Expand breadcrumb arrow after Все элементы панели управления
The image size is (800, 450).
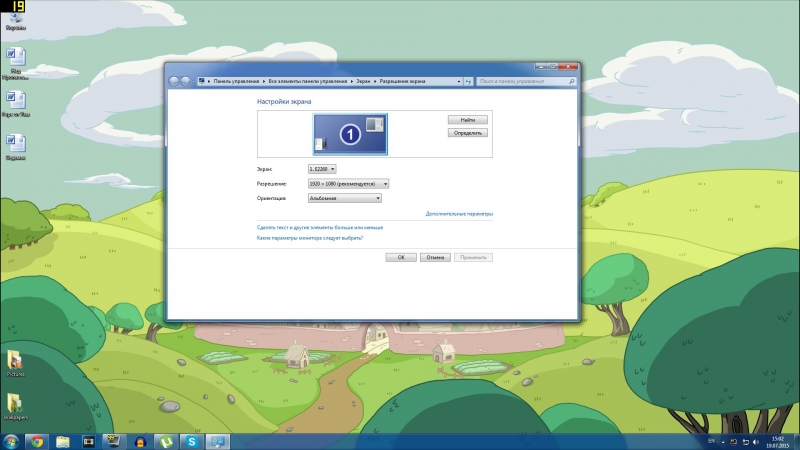pyautogui.click(x=352, y=81)
